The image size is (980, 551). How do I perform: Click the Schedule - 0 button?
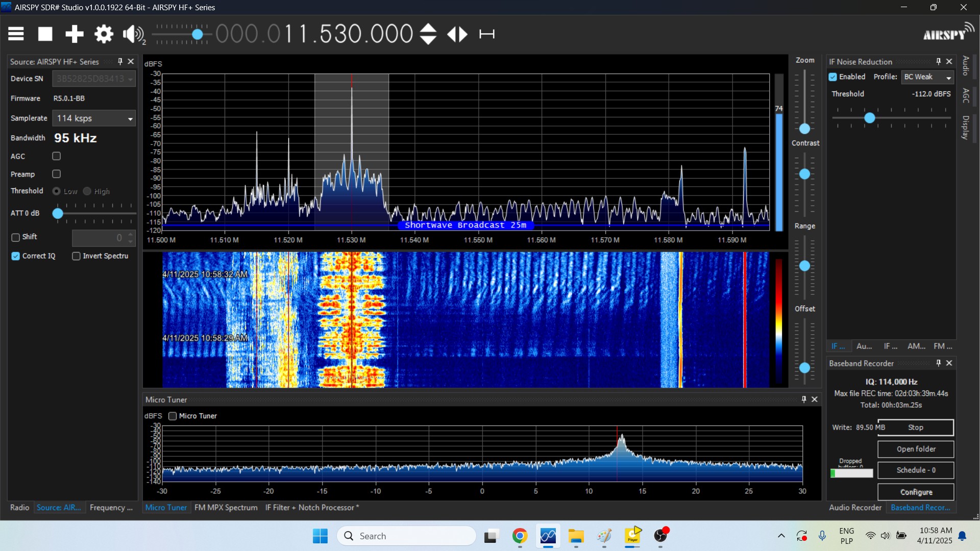pos(916,470)
